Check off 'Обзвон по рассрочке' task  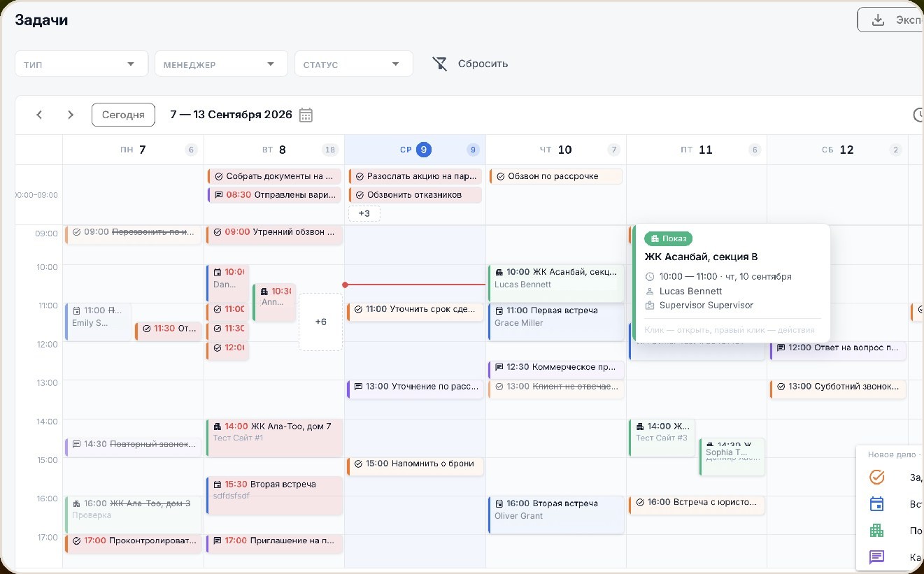coord(501,176)
